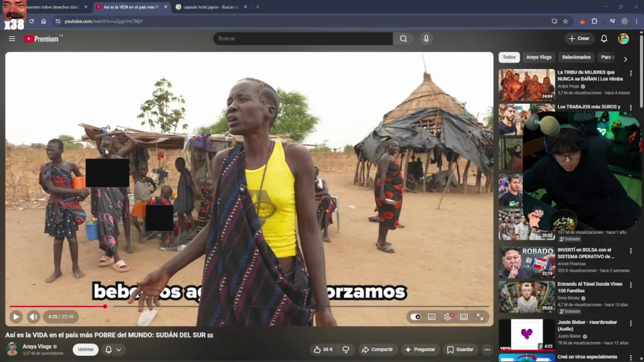Click the Buscar search field
The width and height of the screenshot is (644, 362).
pyautogui.click(x=303, y=39)
